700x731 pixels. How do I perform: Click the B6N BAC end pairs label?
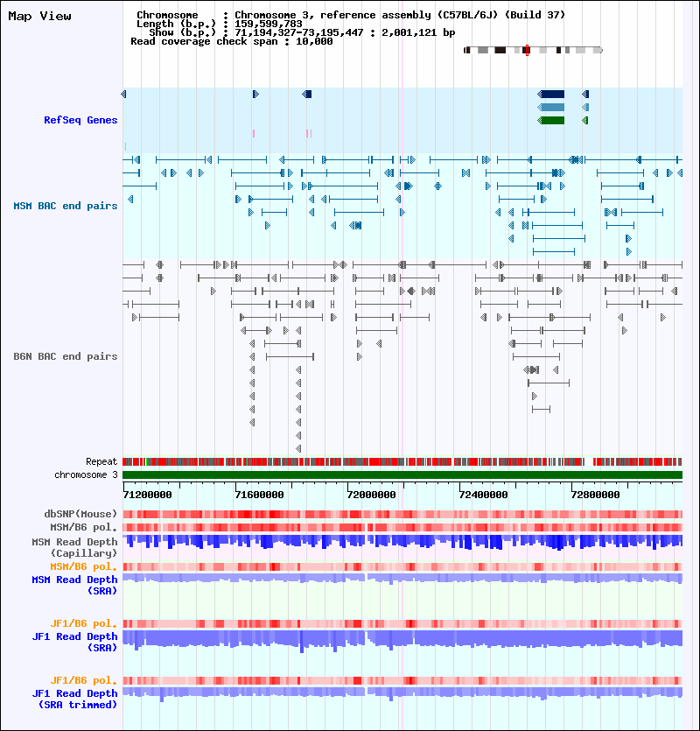click(x=66, y=356)
